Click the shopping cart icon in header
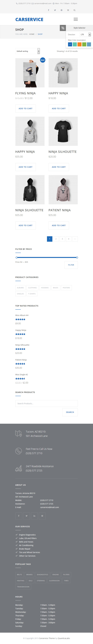The width and height of the screenshot is (93, 644). click(68, 10)
